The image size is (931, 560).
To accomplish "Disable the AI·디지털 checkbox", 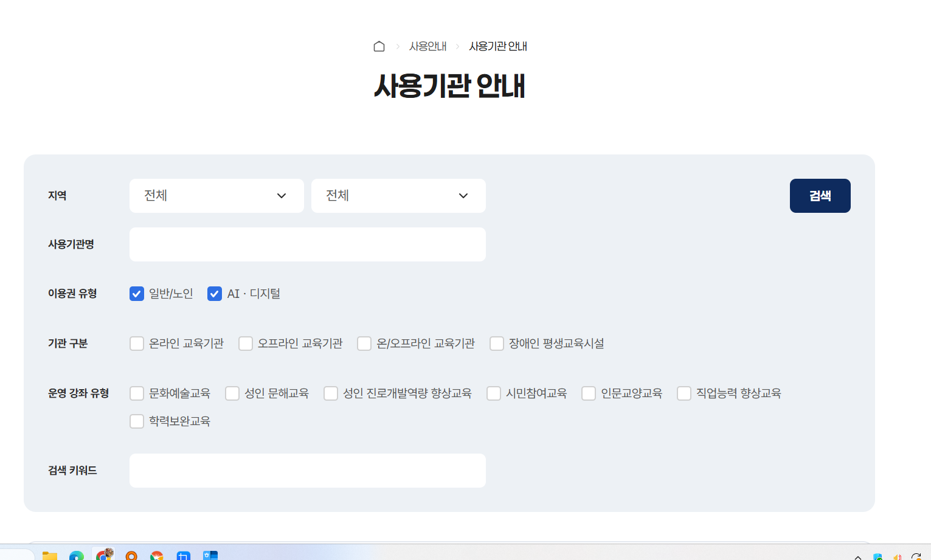I will pos(214,293).
